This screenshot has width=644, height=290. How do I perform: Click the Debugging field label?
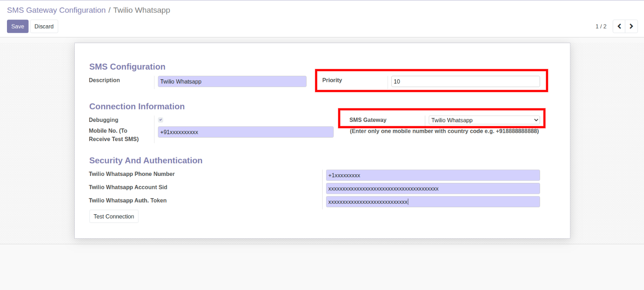tap(103, 120)
